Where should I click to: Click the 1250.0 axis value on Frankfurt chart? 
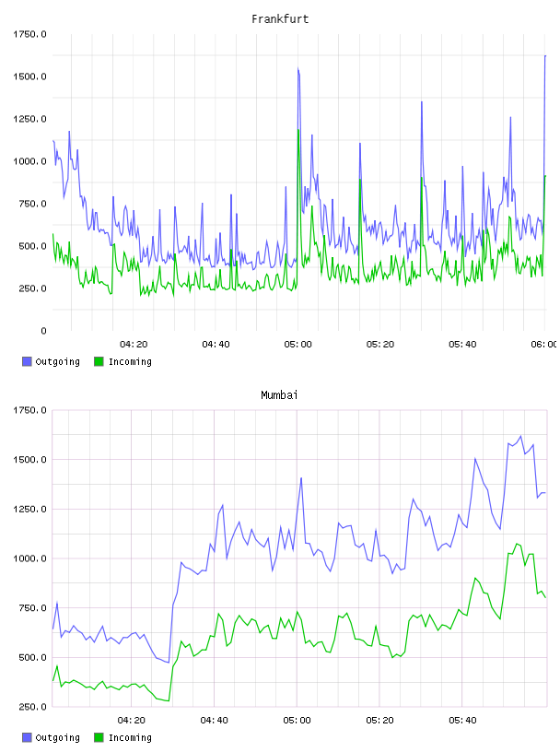tap(29, 119)
